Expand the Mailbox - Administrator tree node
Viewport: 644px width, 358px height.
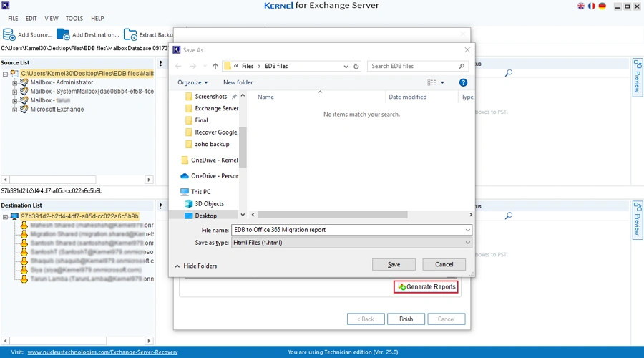pos(14,82)
